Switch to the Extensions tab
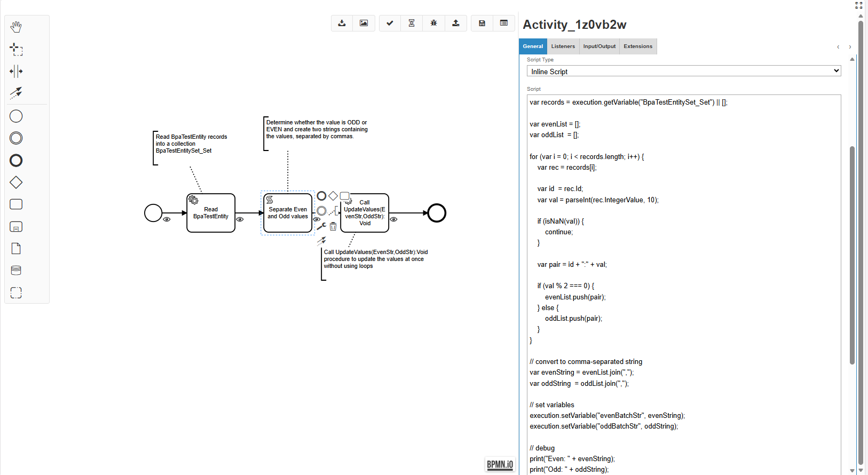The image size is (868, 475). coord(638,46)
